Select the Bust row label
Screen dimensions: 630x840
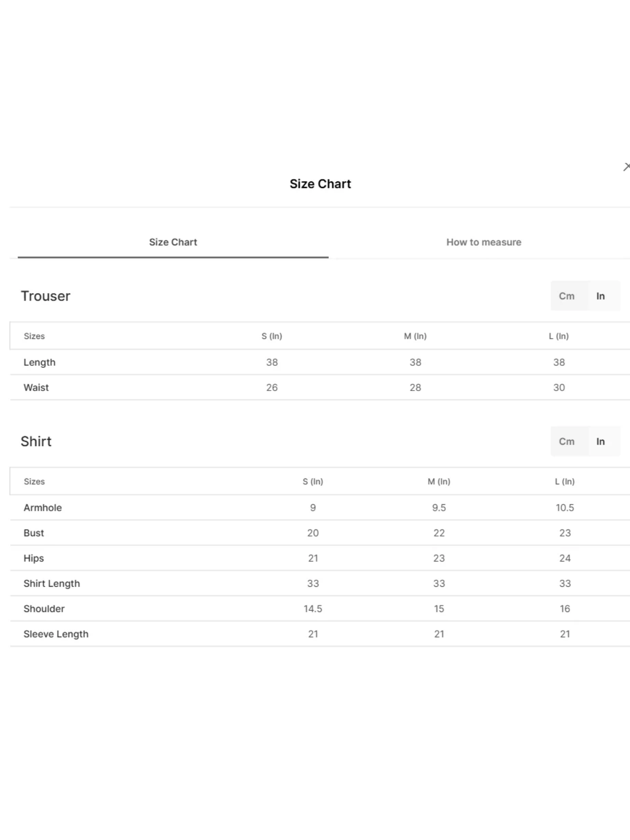34,533
